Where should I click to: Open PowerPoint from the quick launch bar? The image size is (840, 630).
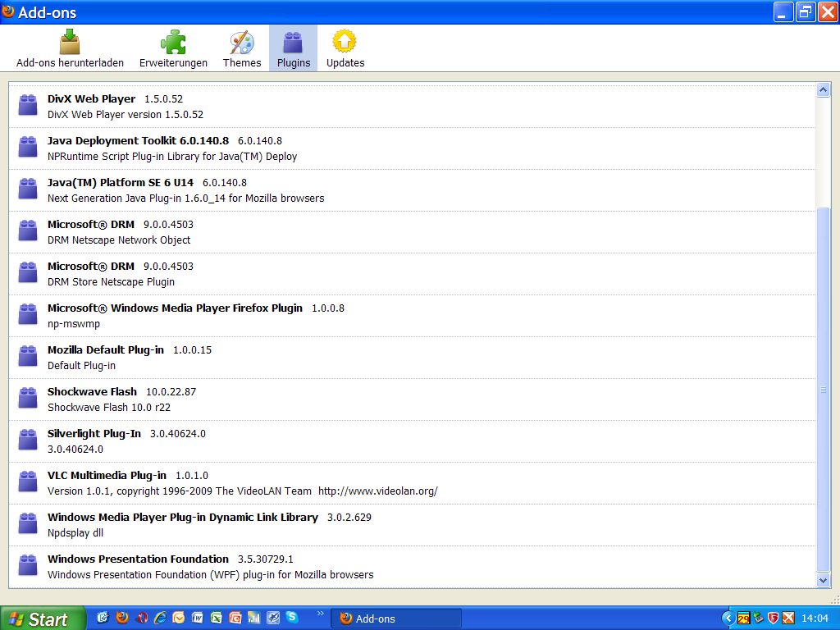pos(235,618)
